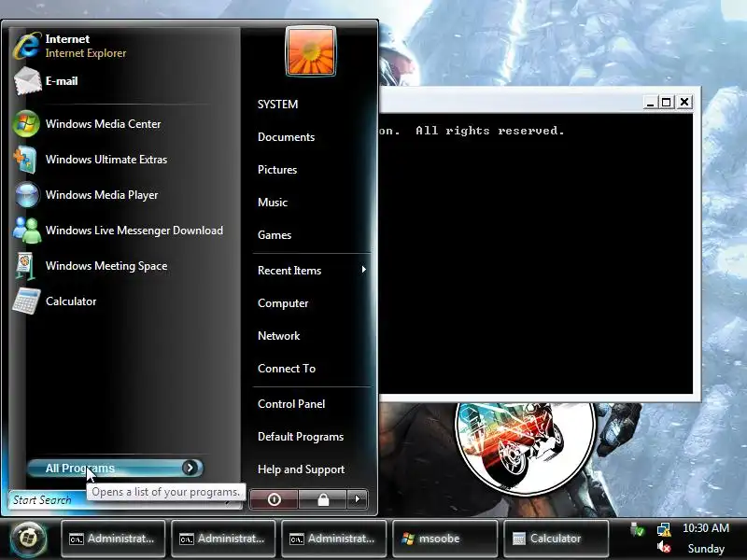This screenshot has width=747, height=560.
Task: Open All Programs list
Action: click(x=115, y=469)
